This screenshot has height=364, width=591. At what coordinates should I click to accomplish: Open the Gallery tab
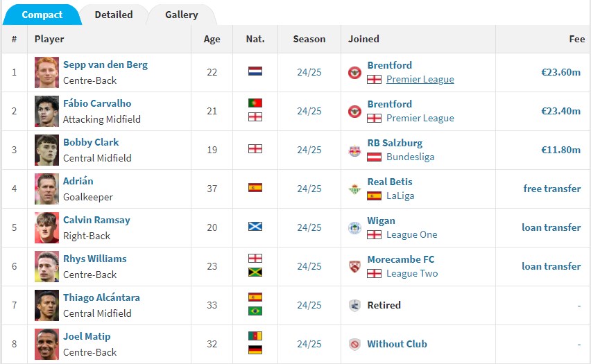(x=182, y=15)
